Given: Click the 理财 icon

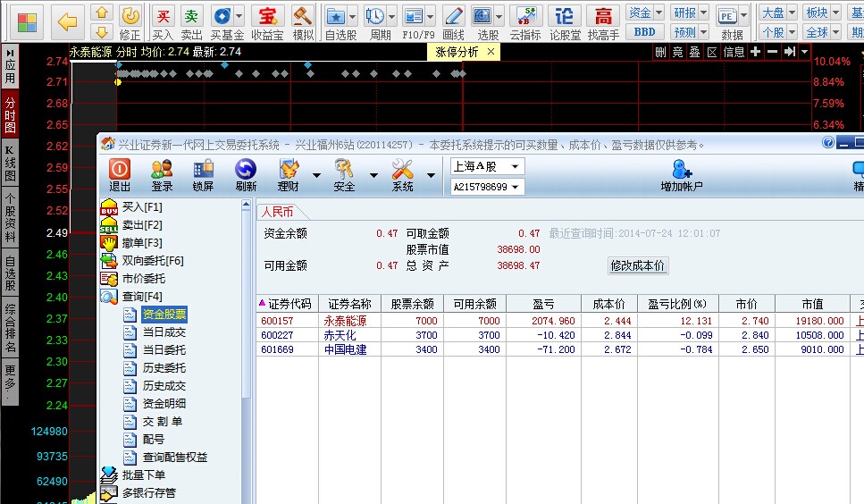Looking at the screenshot, I should point(289,175).
